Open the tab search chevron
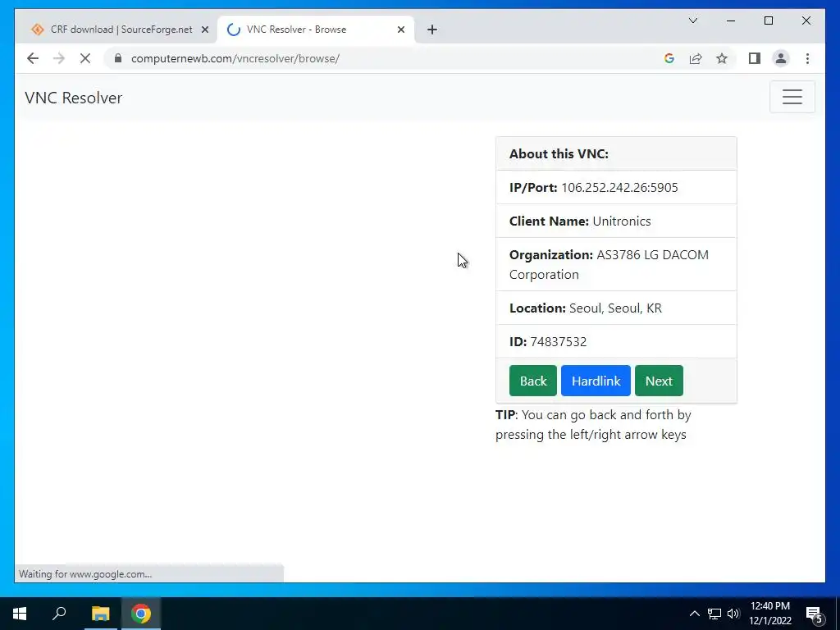 tap(692, 21)
